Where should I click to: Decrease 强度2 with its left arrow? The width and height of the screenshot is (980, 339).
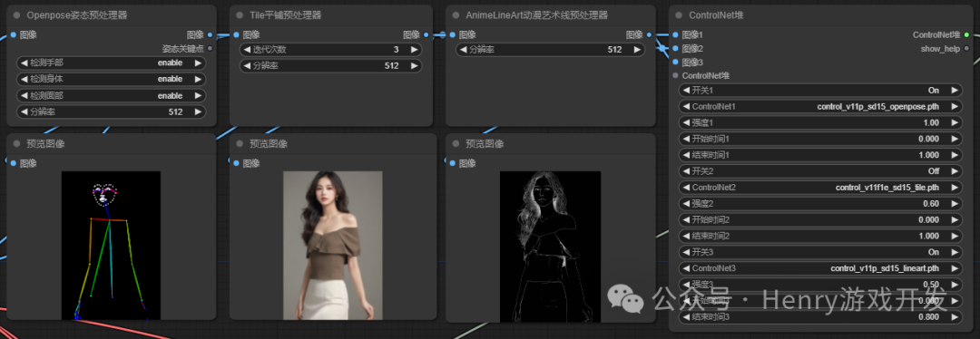pos(686,204)
